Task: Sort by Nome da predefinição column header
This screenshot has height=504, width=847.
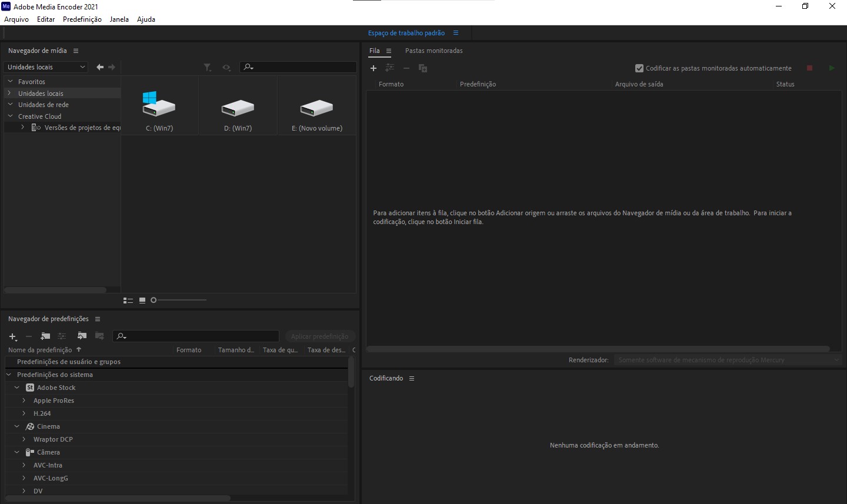Action: click(40, 350)
